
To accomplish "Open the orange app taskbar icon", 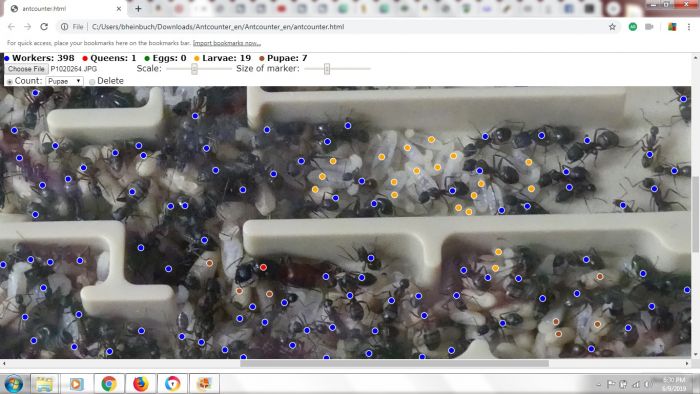I will pos(204,384).
